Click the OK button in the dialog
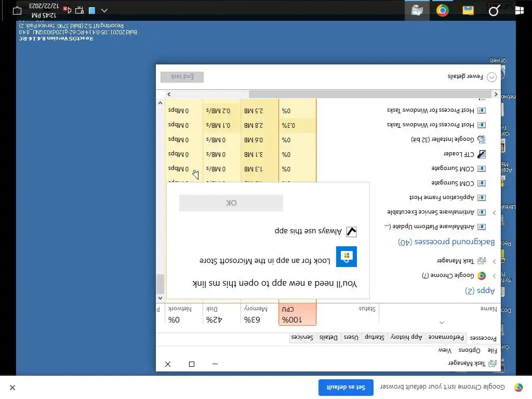The height and width of the screenshot is (399, 532). tap(231, 203)
